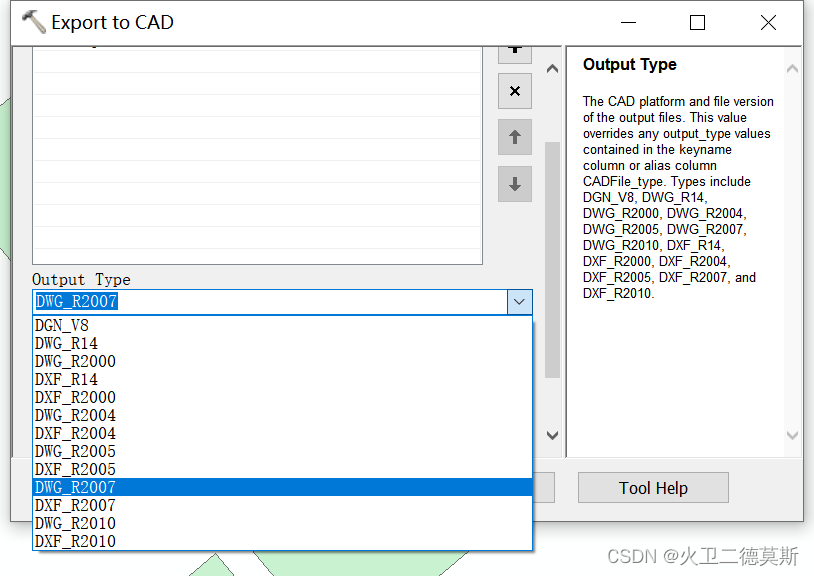Select DWG_R2010 output type
The height and width of the screenshot is (576, 814).
coord(282,523)
